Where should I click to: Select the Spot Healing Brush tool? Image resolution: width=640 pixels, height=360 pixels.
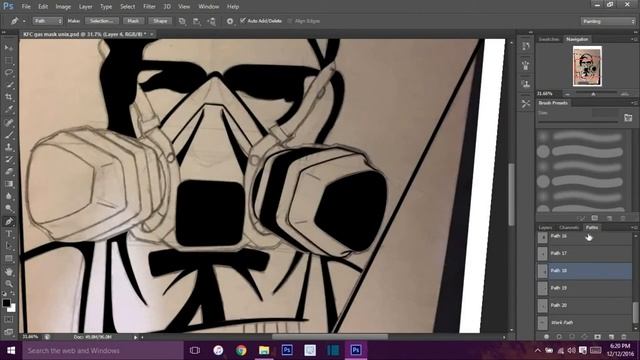click(9, 122)
